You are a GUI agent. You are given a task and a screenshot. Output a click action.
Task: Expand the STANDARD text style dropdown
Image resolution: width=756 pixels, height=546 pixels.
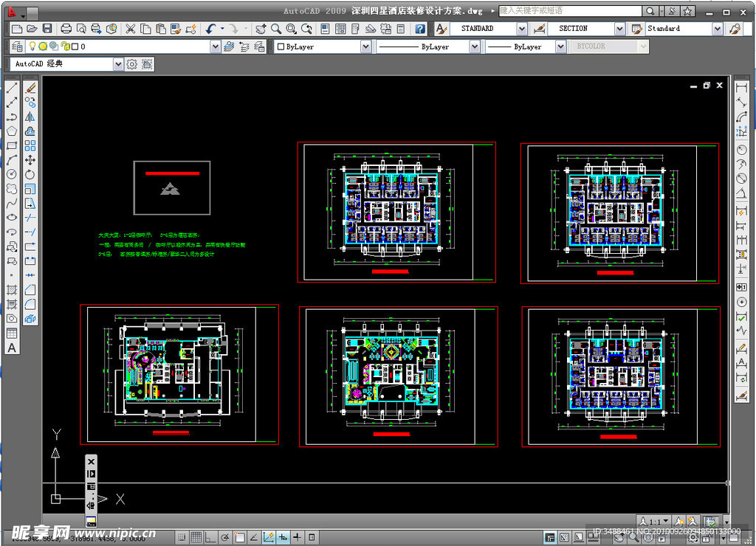[521, 29]
